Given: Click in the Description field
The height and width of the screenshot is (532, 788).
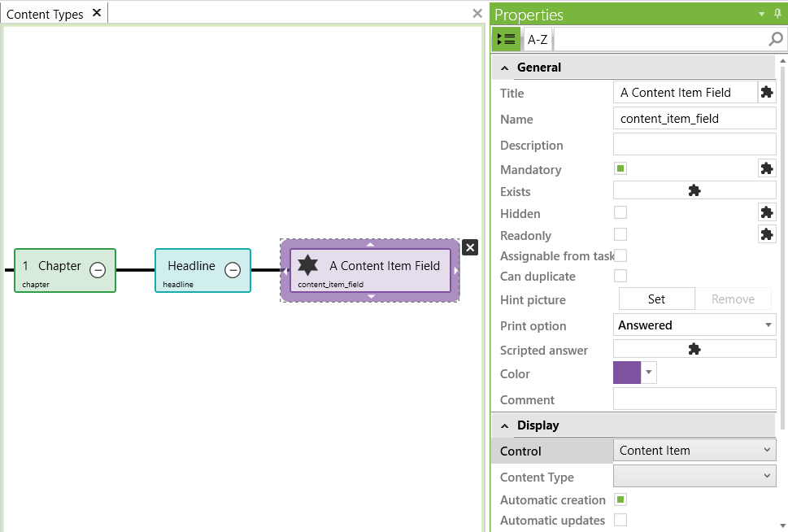Looking at the screenshot, I should 694,144.
